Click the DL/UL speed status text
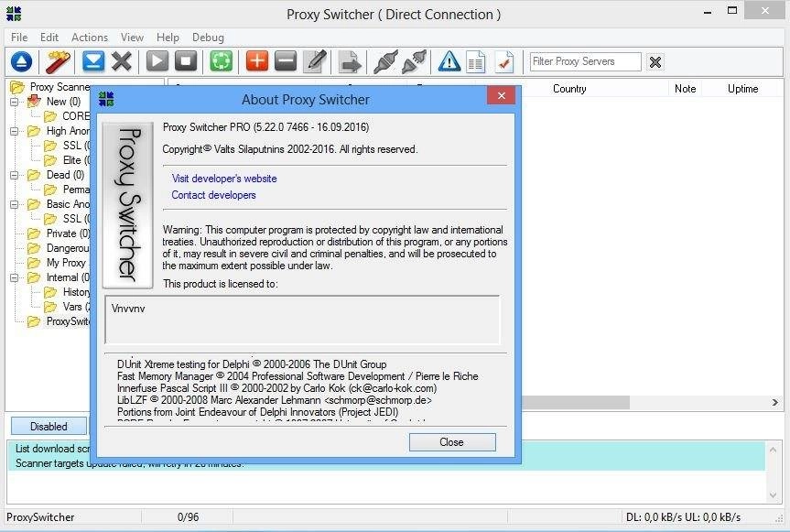 coord(683,517)
